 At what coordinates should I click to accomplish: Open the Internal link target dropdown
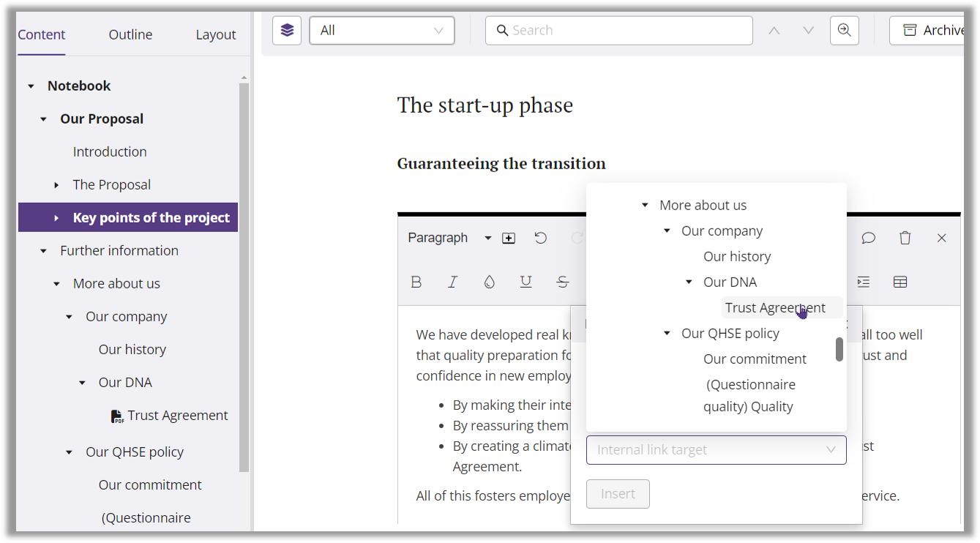(716, 450)
